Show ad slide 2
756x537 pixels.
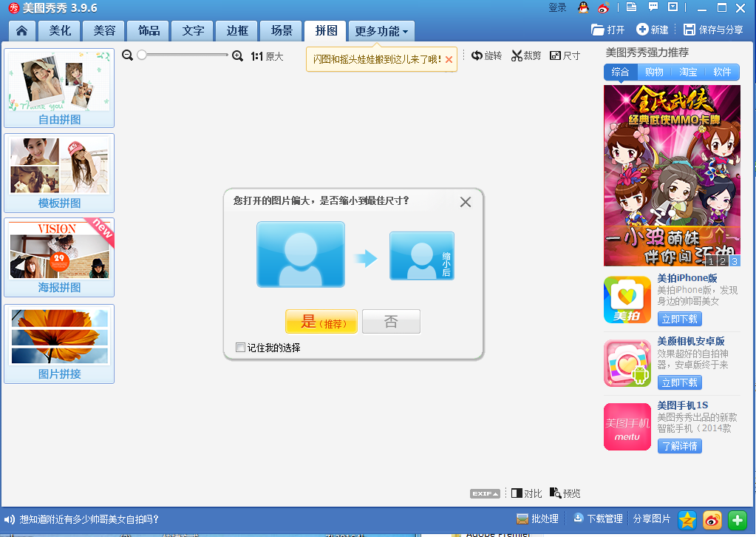[x=723, y=262]
